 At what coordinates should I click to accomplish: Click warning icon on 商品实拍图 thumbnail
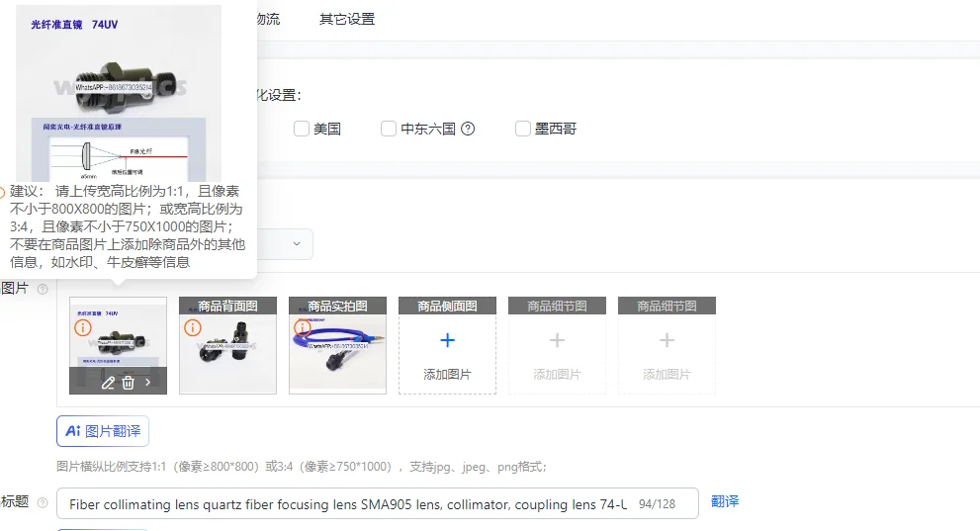point(303,327)
